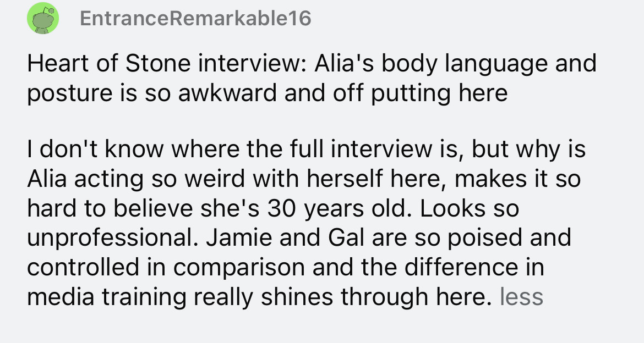Click the EntranceRemarkable16 green avatar icon
The height and width of the screenshot is (343, 644).
coord(43,19)
